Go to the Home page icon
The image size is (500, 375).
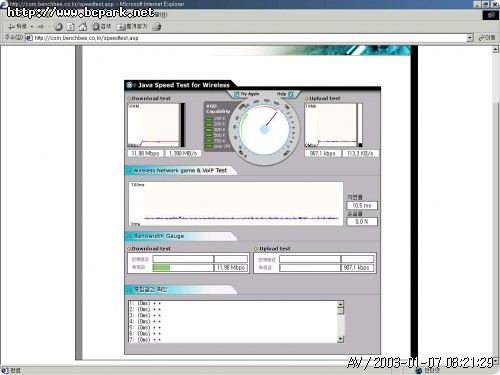pyautogui.click(x=83, y=27)
